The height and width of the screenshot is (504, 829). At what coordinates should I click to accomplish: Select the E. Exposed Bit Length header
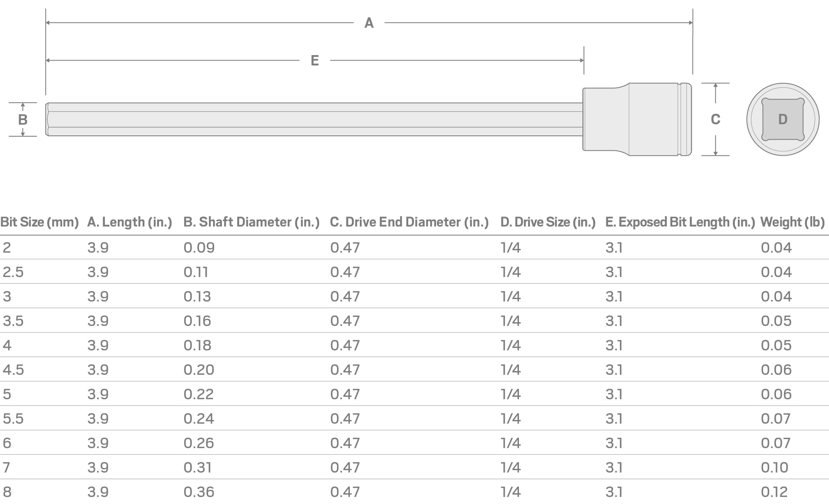(680, 222)
